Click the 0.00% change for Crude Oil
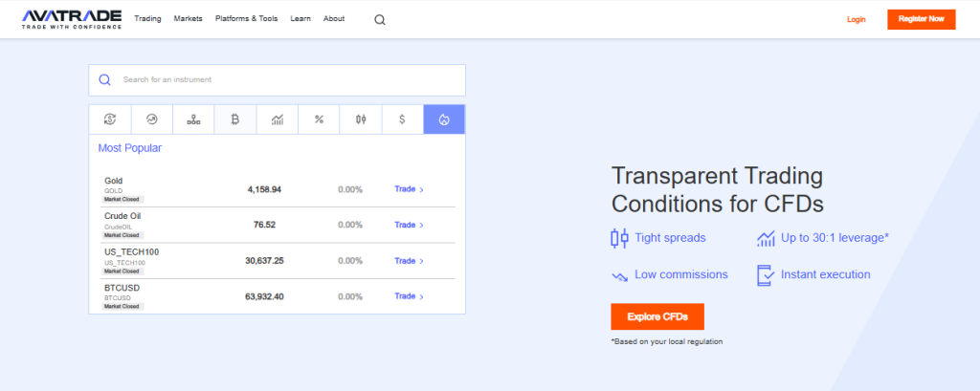980x391 pixels. (x=350, y=225)
